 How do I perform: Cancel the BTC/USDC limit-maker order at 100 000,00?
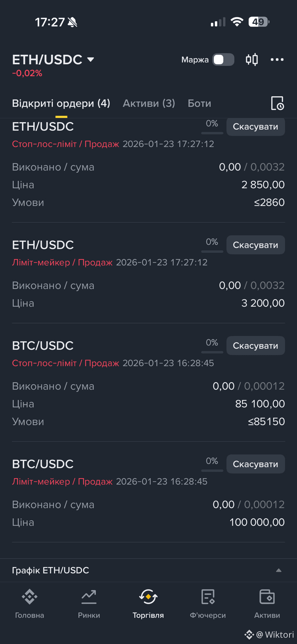255,464
